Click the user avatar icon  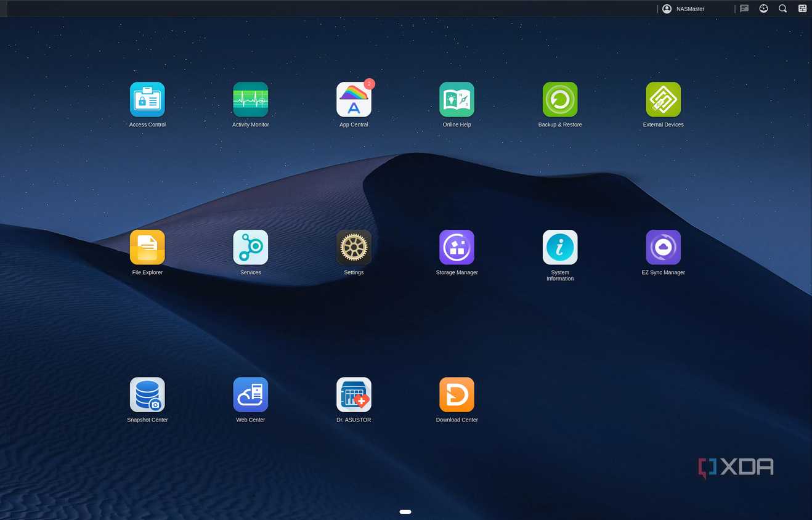667,9
